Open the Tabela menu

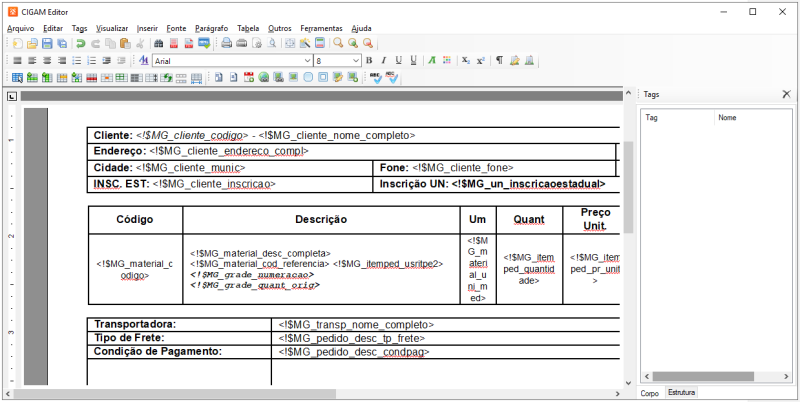(249, 28)
